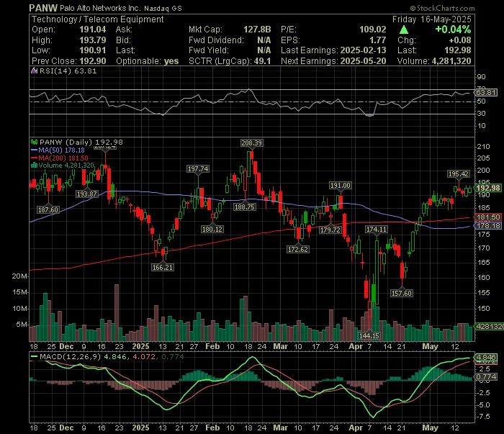The width and height of the screenshot is (504, 434).
Task: Click the +0.04% percent change value
Action: pos(453,30)
